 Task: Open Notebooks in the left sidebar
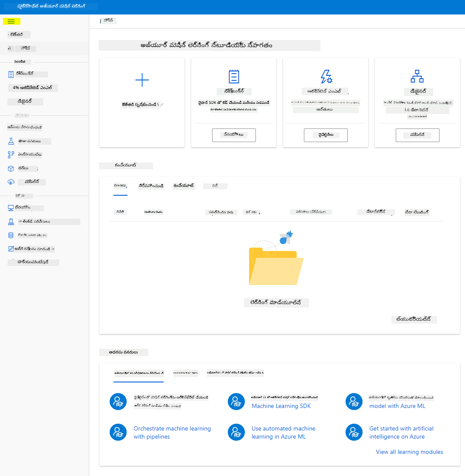click(28, 74)
